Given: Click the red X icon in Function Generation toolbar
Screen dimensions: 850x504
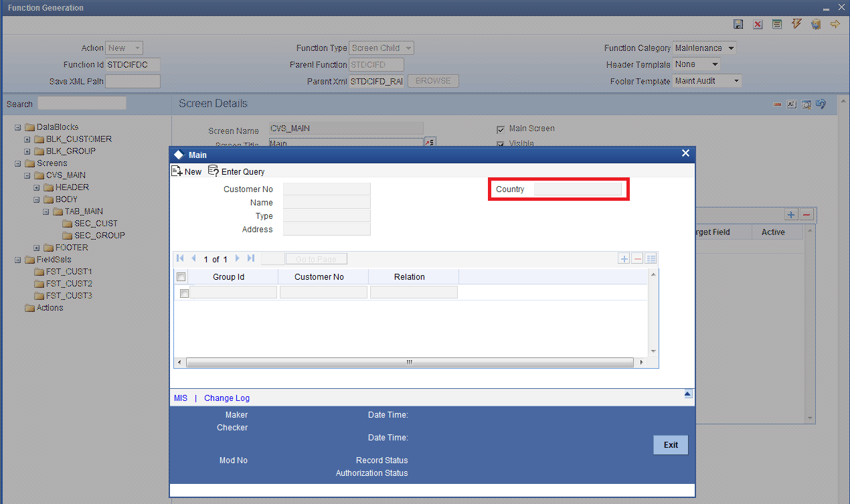Looking at the screenshot, I should (758, 24).
